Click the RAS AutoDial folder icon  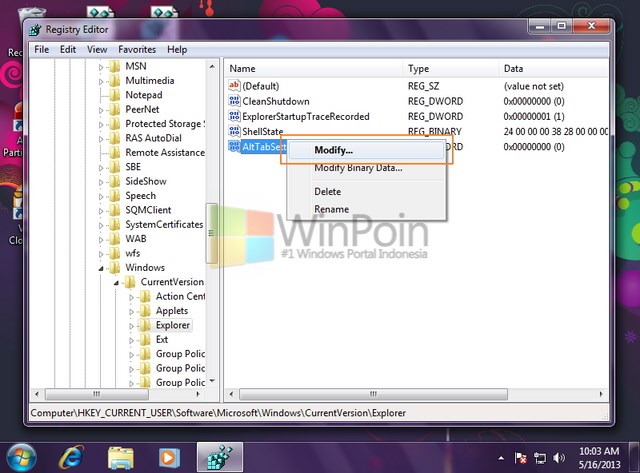point(115,138)
